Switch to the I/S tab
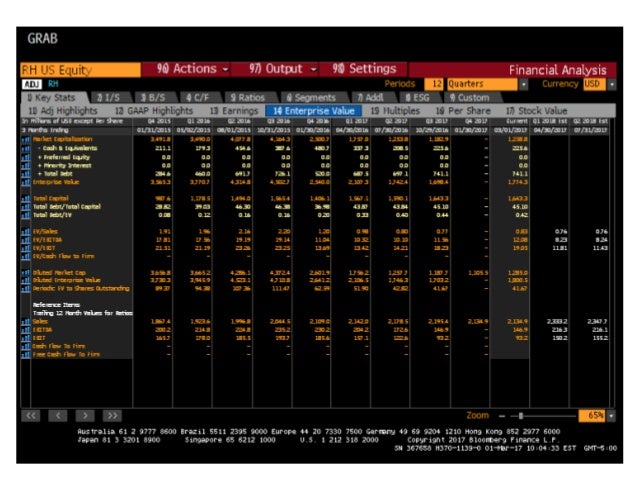 click(109, 98)
